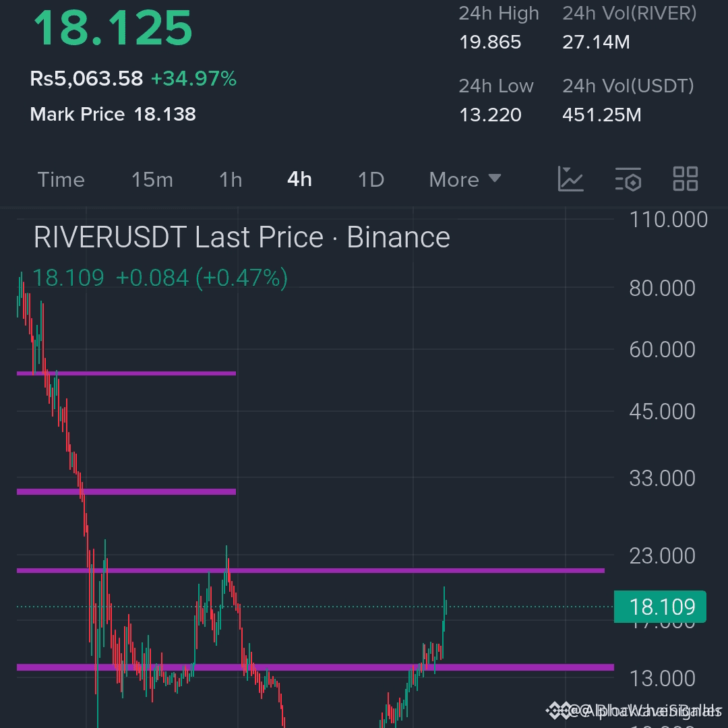Open the grid layout icon
728x728 pixels.
pyautogui.click(x=686, y=179)
